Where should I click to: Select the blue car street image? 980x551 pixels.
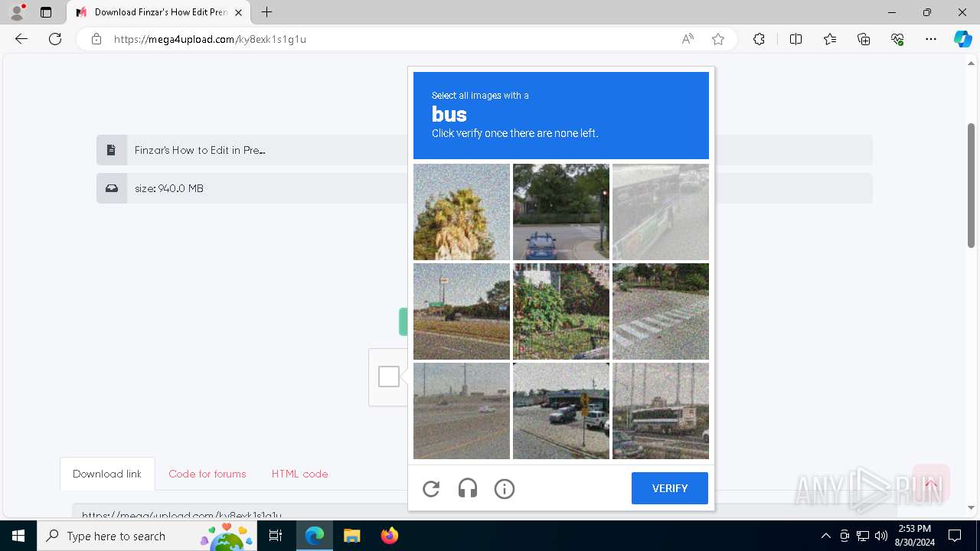point(561,212)
